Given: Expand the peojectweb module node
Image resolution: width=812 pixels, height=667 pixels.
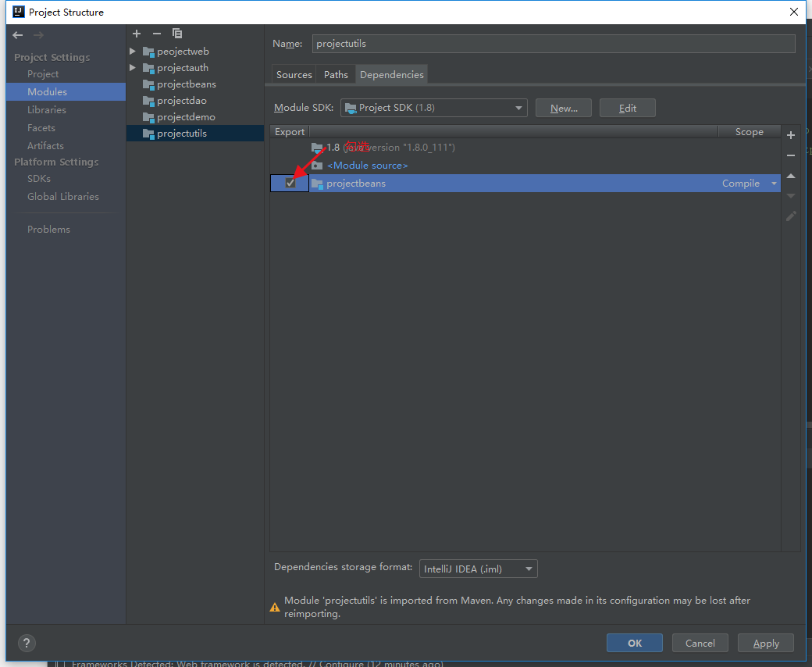Looking at the screenshot, I should tap(133, 52).
